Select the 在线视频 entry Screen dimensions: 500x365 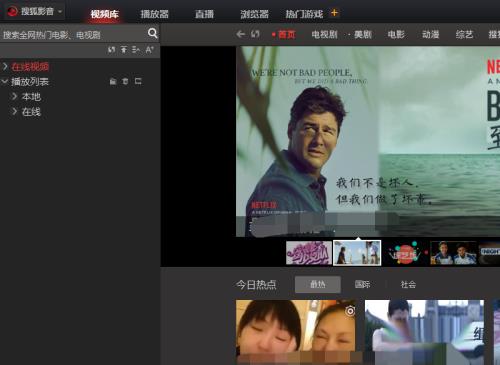pos(30,67)
